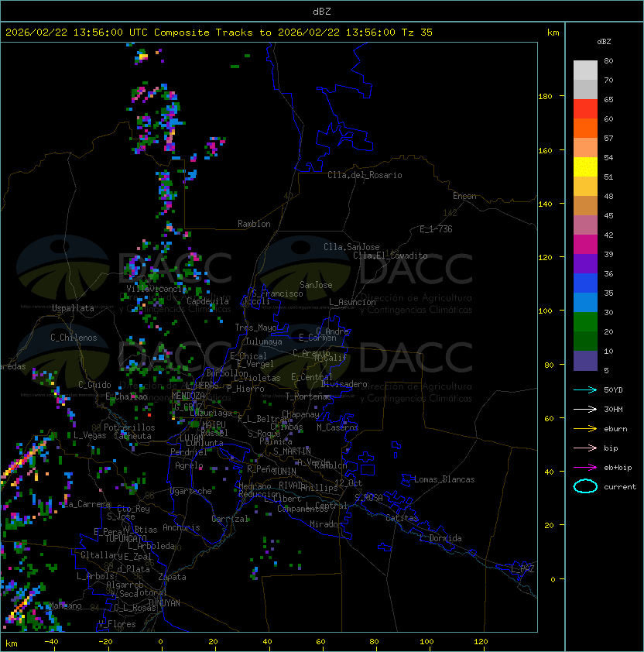The image size is (644, 652).
Task: Select the bright green 20-30 dBZ swatch
Action: click(x=585, y=322)
